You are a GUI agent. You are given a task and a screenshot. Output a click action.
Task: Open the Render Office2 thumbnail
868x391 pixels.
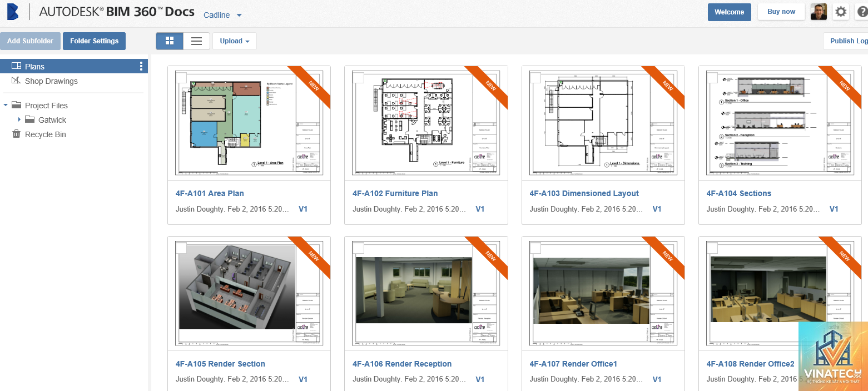[x=780, y=293]
